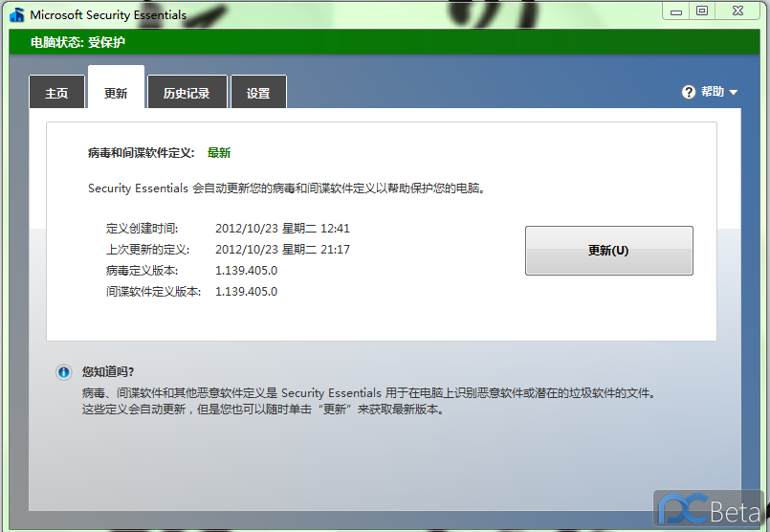Screen dimensions: 770x532
Task: Click the version value beside 病毒定义版本
Action: coord(247,271)
